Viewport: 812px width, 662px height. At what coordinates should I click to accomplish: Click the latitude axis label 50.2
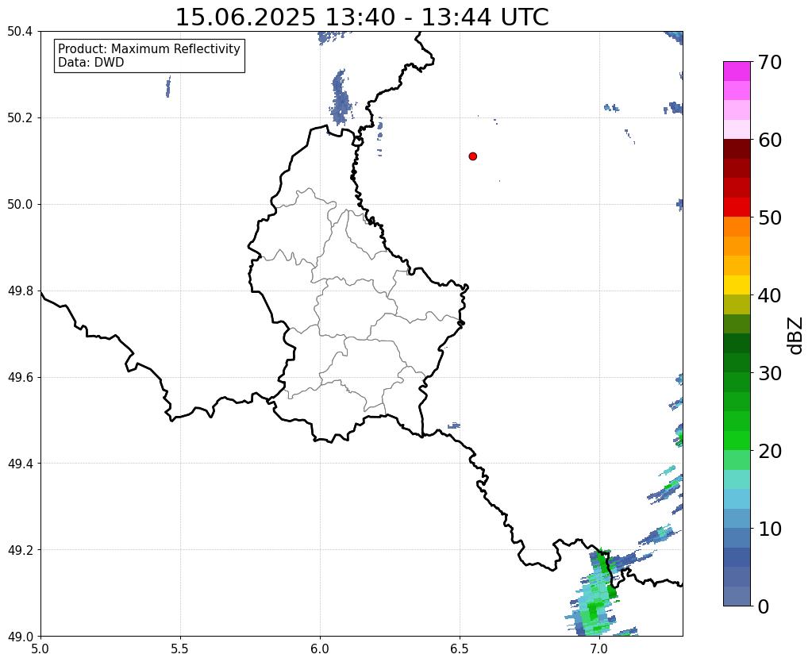20,118
